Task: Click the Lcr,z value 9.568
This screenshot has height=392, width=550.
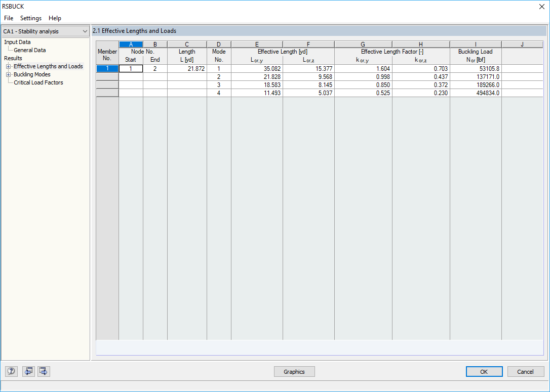Action: (x=308, y=77)
